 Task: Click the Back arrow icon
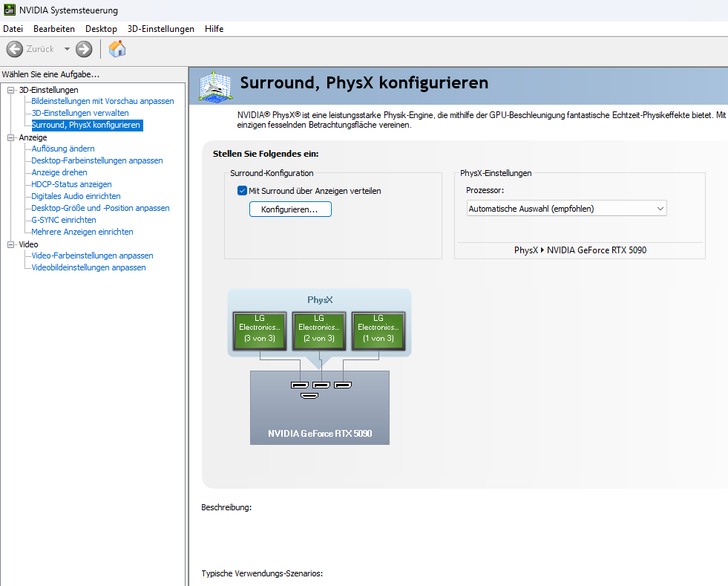click(x=14, y=49)
